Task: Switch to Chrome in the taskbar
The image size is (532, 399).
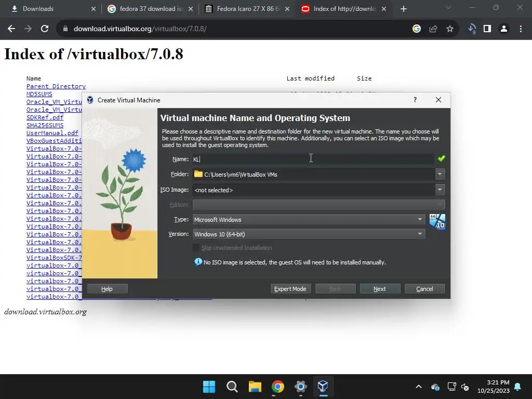Action: tap(277, 387)
